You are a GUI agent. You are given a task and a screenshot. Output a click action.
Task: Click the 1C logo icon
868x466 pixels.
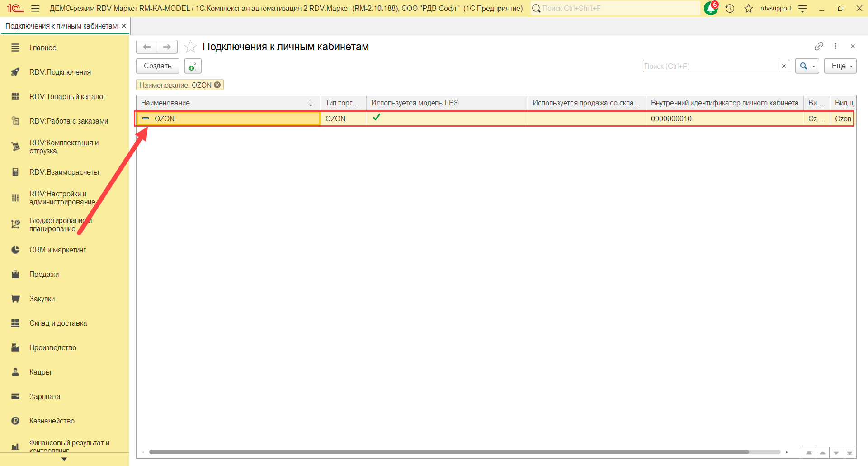click(15, 8)
